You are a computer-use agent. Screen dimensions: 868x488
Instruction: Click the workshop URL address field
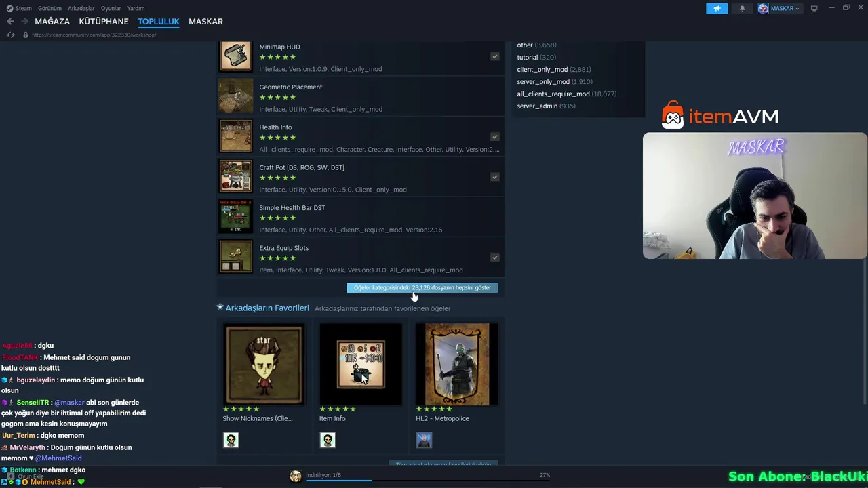[94, 35]
